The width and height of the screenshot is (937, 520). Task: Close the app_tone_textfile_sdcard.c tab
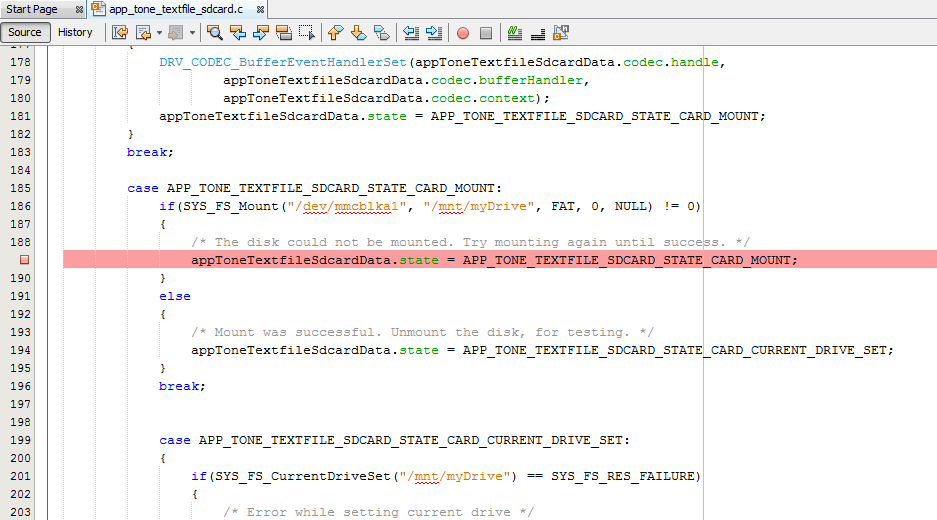[260, 10]
